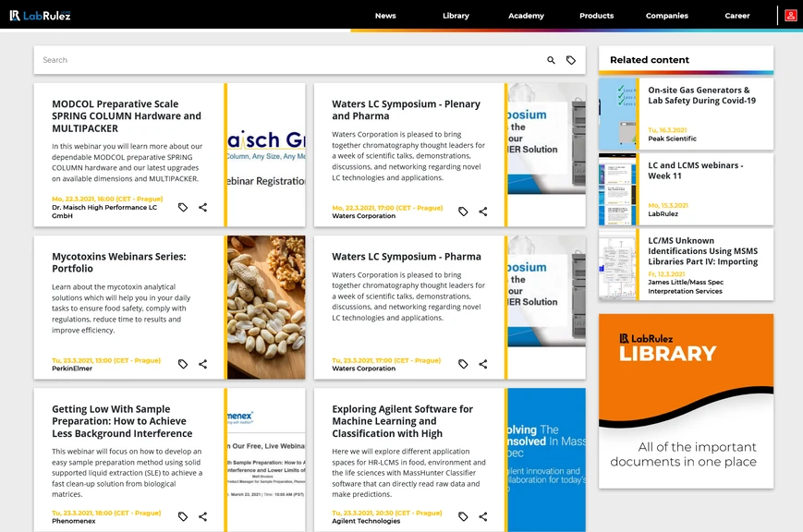
Task: Share the Getting Low With Sample Preparation webinar
Action: (x=202, y=516)
